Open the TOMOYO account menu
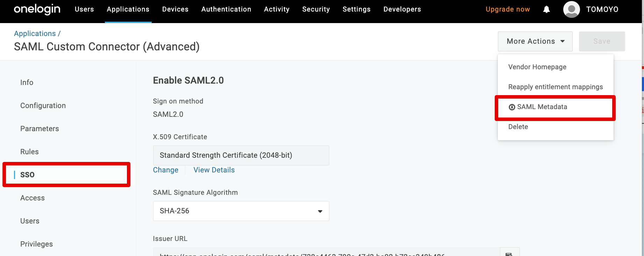The width and height of the screenshot is (644, 256). (602, 9)
